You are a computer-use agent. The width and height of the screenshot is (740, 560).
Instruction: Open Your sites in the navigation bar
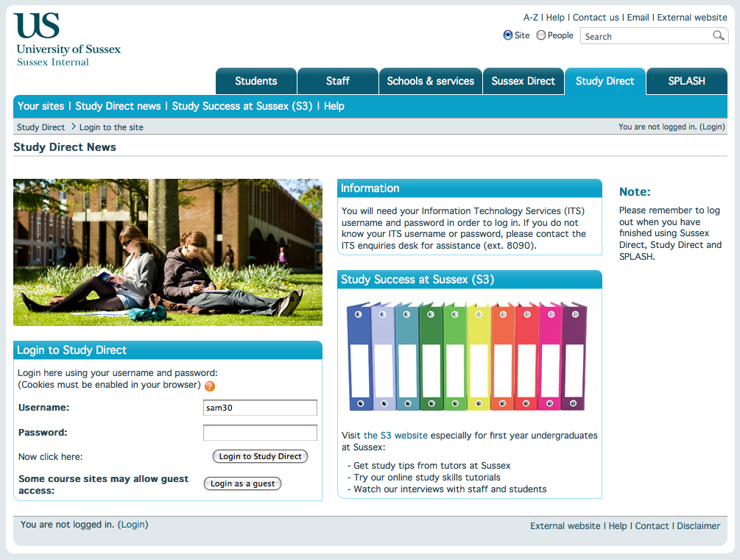(40, 106)
